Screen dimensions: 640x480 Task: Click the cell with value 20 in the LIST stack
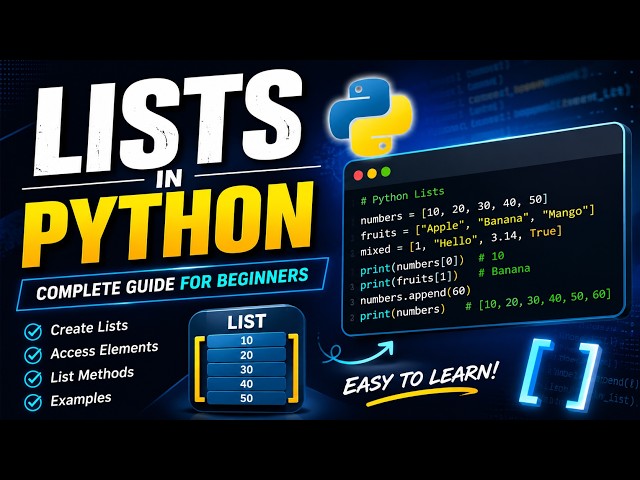247,355
